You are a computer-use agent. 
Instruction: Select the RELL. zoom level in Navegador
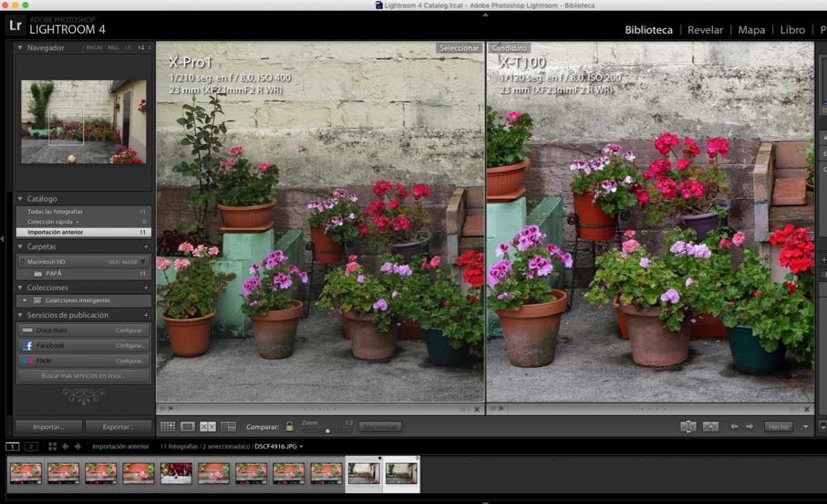[x=113, y=48]
